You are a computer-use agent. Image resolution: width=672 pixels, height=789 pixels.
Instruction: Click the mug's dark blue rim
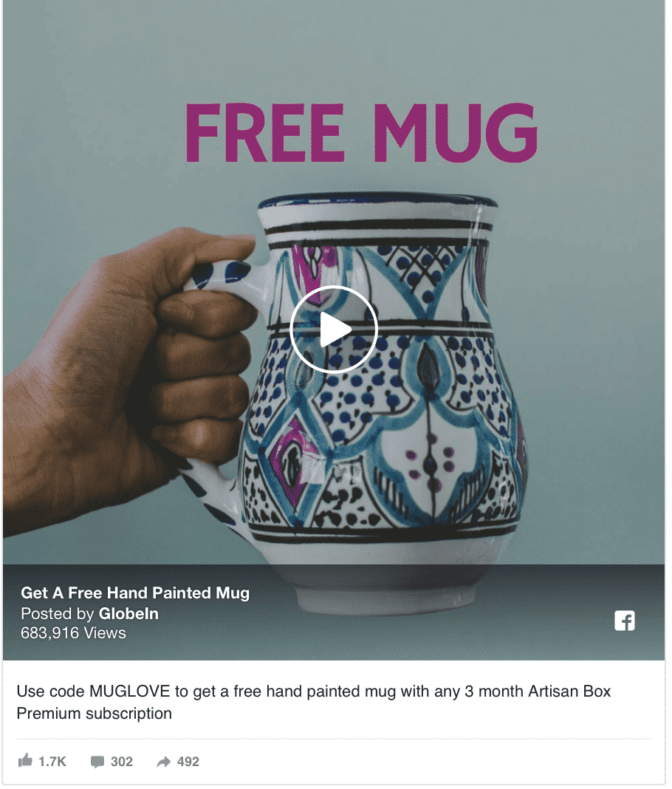(x=379, y=203)
